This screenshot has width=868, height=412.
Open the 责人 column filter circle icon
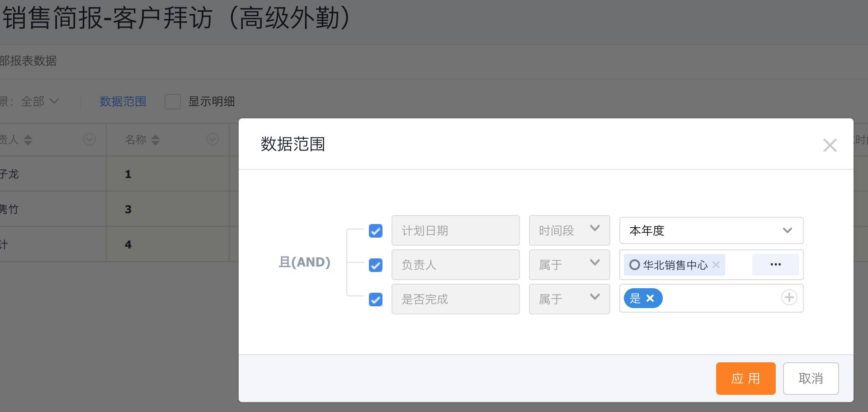(90, 139)
